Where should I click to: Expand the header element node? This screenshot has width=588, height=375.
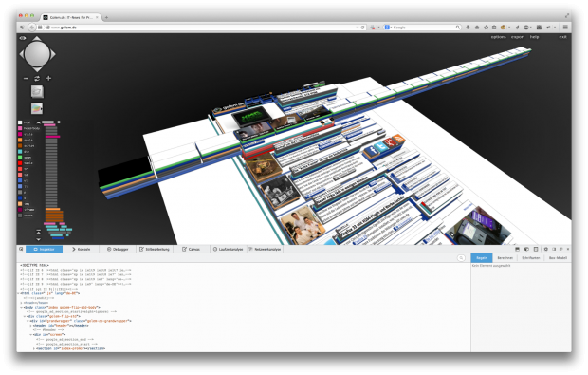pos(30,326)
